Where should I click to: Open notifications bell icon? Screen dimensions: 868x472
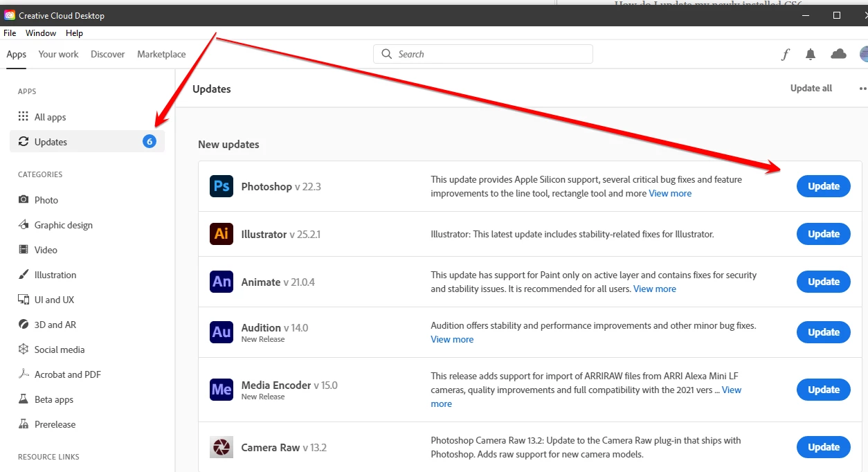coord(811,54)
